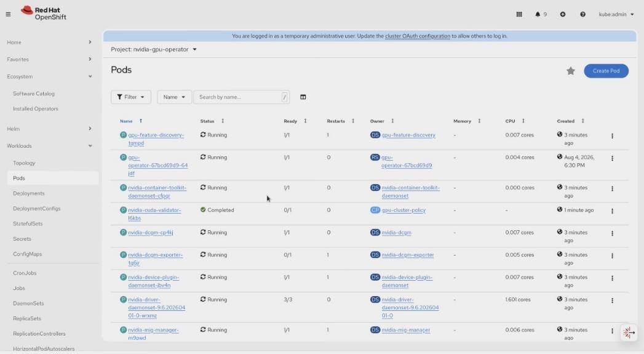This screenshot has width=644, height=354.
Task: Open DaemonSets in sidebar
Action: click(x=28, y=304)
